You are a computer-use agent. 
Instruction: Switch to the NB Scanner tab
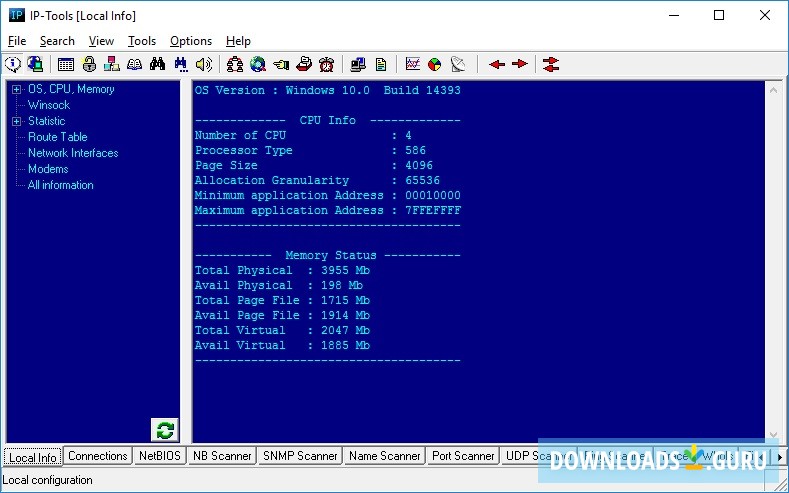pos(222,456)
